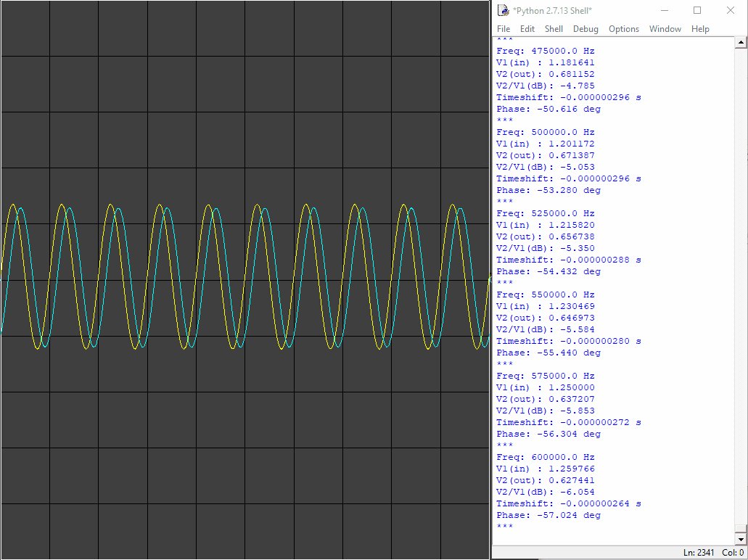Open the File menu
The height and width of the screenshot is (560, 748).
point(504,28)
